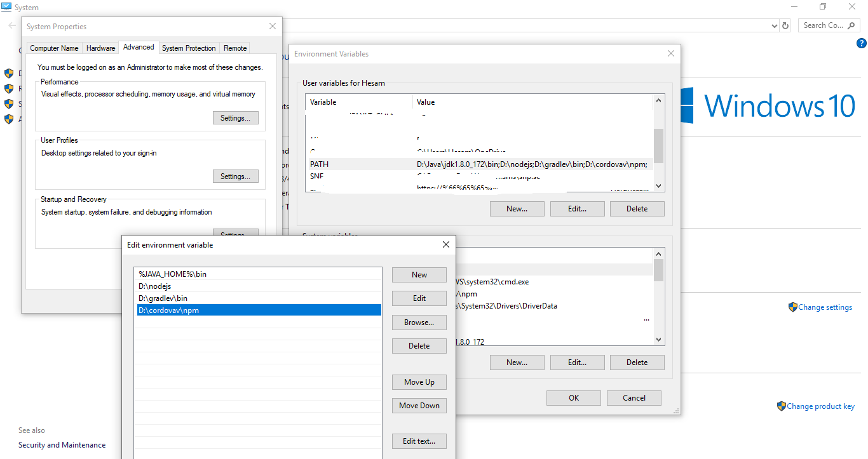Select the D:\gradlev\bin path entry
This screenshot has width=868, height=459.
click(258, 298)
